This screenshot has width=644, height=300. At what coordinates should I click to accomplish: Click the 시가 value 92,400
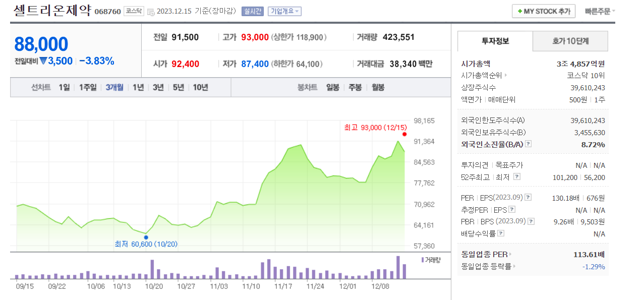185,64
